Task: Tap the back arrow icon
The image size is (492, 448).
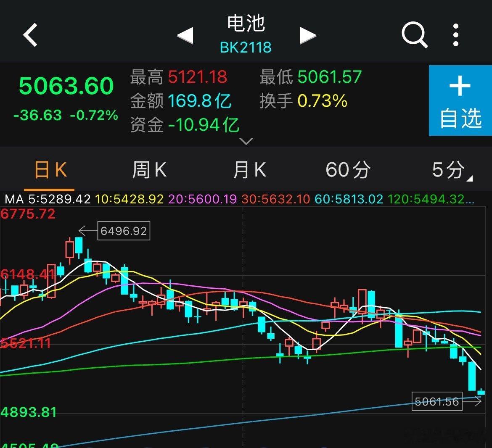Action: pos(30,35)
